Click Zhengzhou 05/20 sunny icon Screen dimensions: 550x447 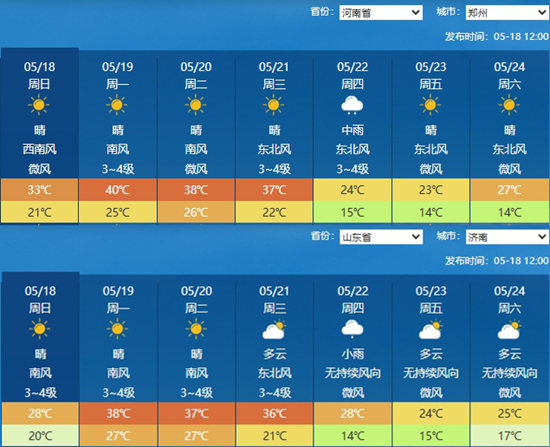196,105
